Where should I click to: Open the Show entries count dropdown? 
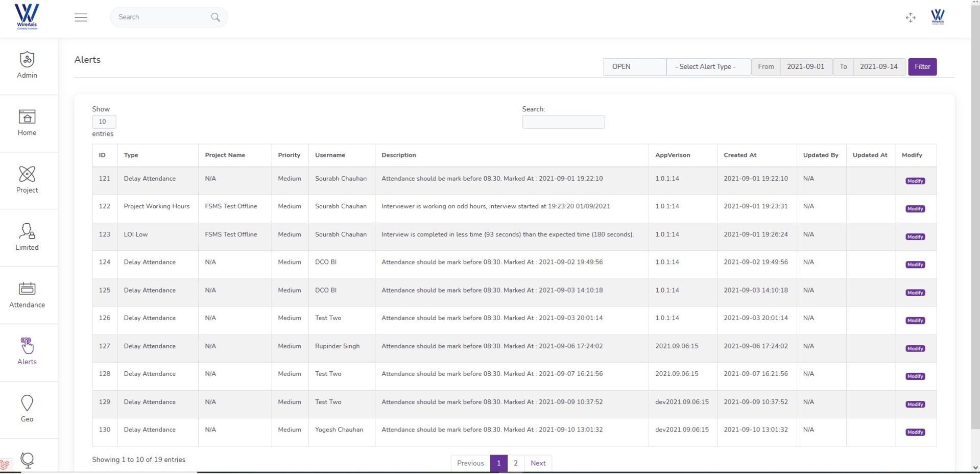[x=104, y=122]
